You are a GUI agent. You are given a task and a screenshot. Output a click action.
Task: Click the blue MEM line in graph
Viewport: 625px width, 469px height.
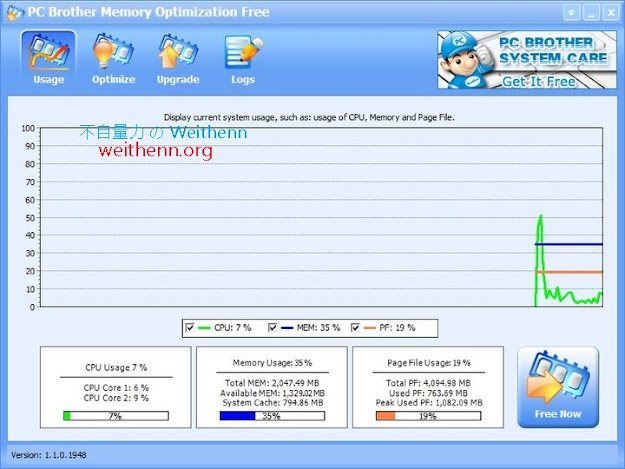(x=570, y=244)
